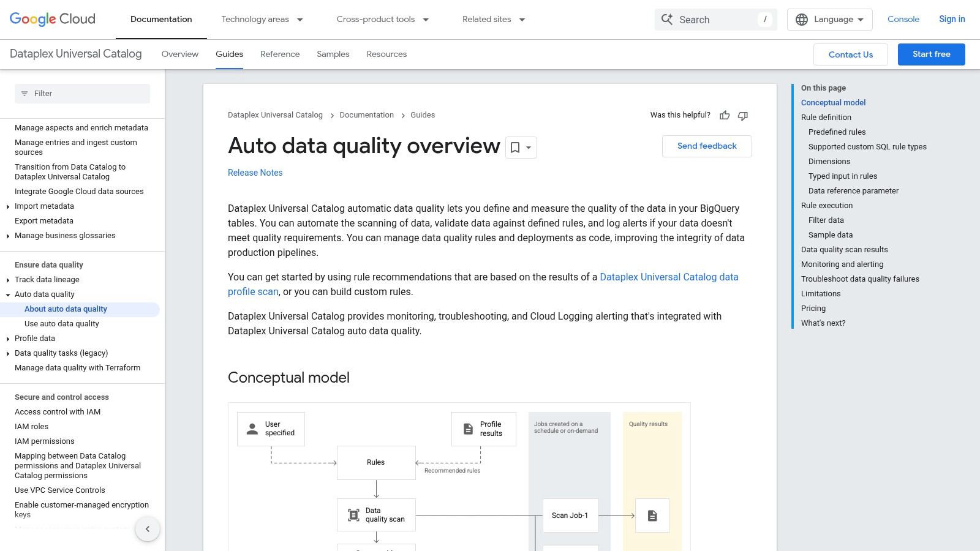The image size is (980, 551).
Task: Click the bookmark icon beside page title
Action: 515,148
